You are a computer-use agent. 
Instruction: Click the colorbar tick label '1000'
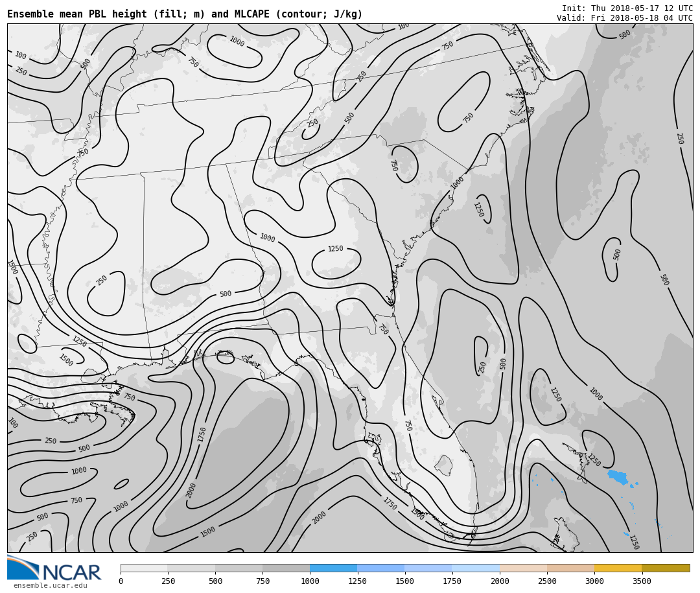point(310,581)
